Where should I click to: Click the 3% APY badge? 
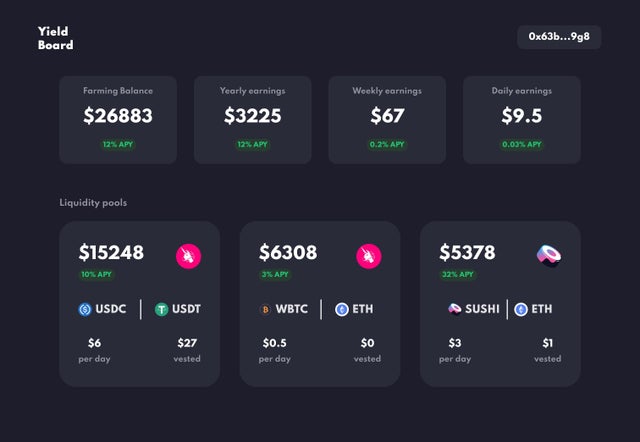pos(275,274)
